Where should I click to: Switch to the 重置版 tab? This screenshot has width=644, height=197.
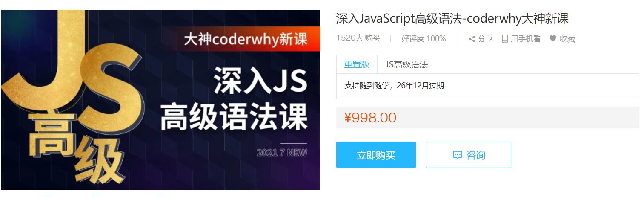tap(357, 64)
